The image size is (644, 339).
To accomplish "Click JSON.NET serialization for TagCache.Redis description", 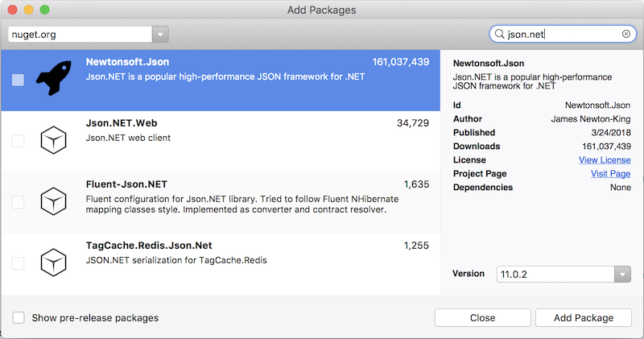I will [176, 260].
